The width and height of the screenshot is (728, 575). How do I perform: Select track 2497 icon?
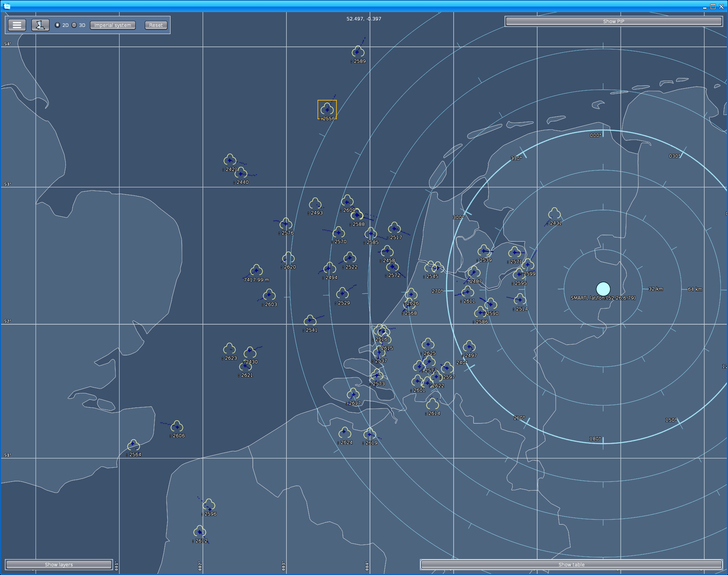(x=469, y=346)
